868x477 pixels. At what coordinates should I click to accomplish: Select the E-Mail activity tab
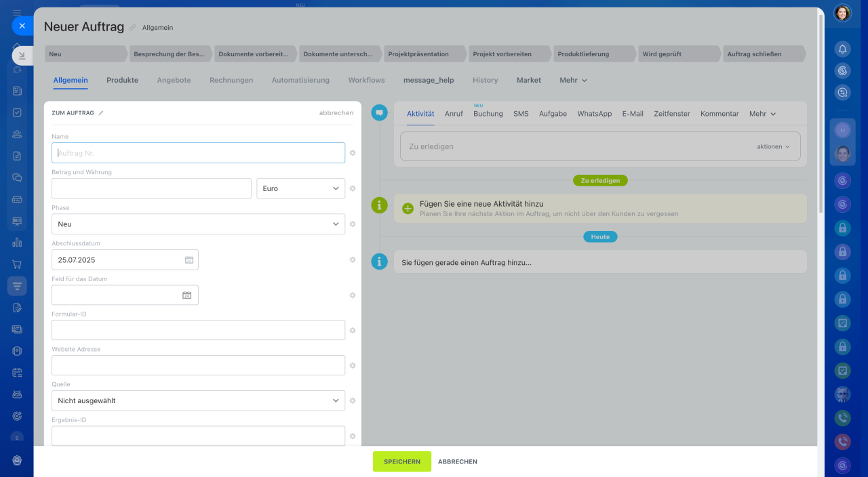pyautogui.click(x=633, y=114)
